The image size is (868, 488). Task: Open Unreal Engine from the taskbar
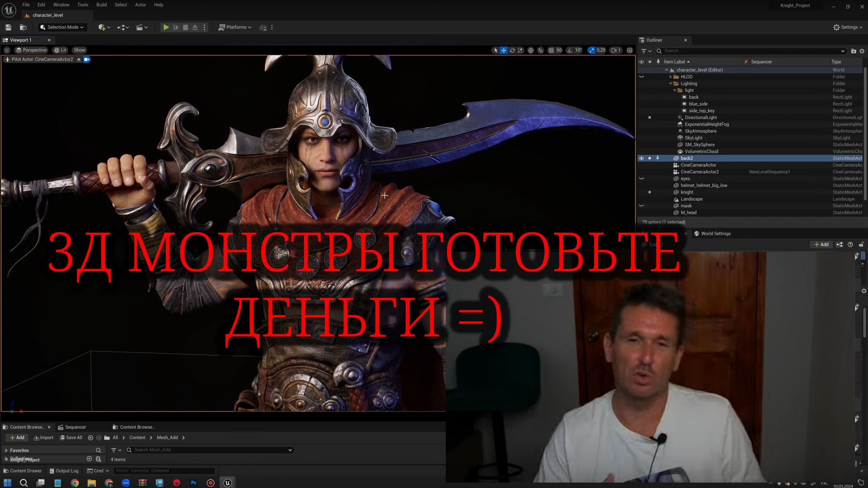pos(227,483)
